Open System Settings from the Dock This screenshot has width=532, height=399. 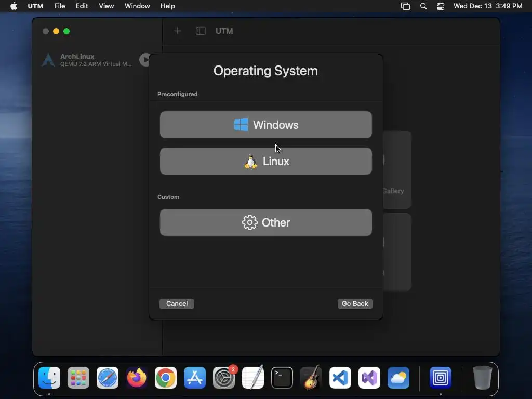coord(224,378)
